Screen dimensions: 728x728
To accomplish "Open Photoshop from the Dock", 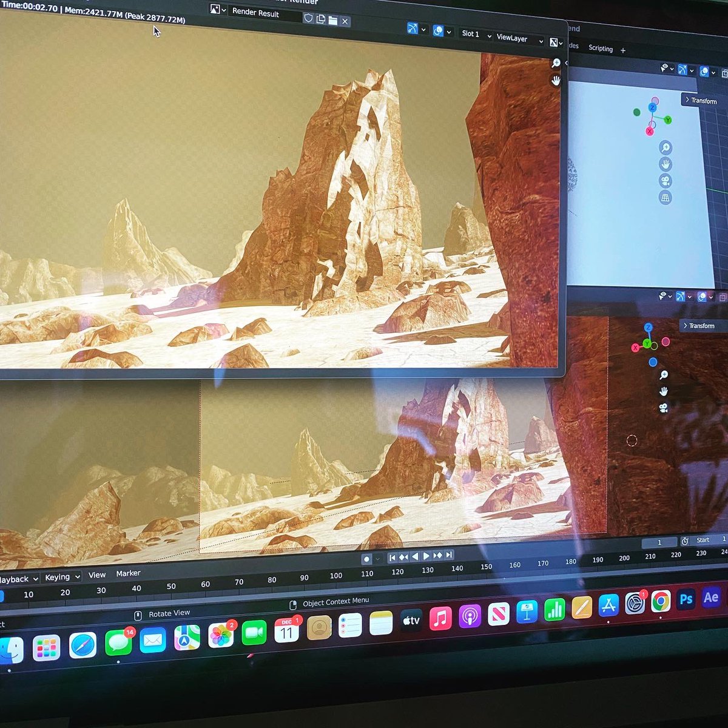I will tap(686, 599).
